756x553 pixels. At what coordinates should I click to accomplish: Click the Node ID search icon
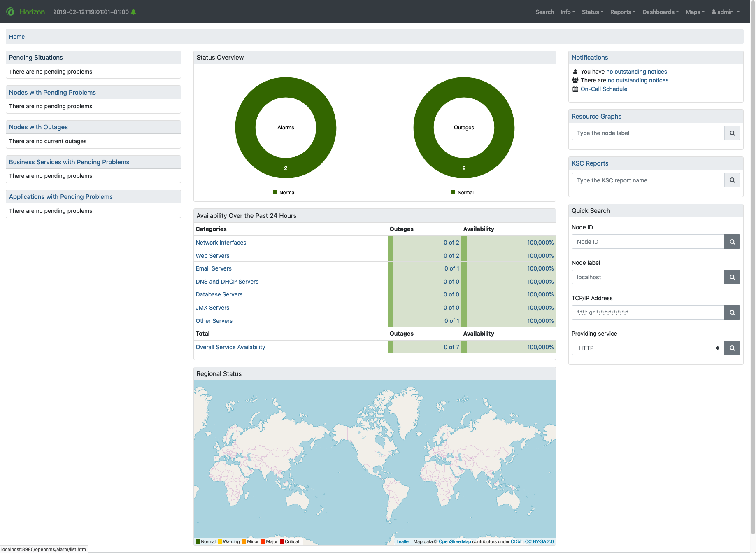pyautogui.click(x=732, y=241)
